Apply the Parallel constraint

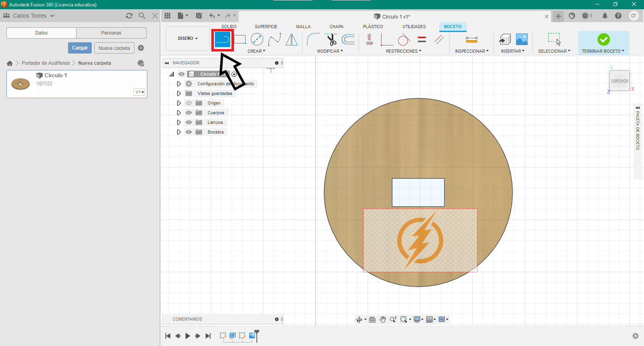[x=439, y=39]
